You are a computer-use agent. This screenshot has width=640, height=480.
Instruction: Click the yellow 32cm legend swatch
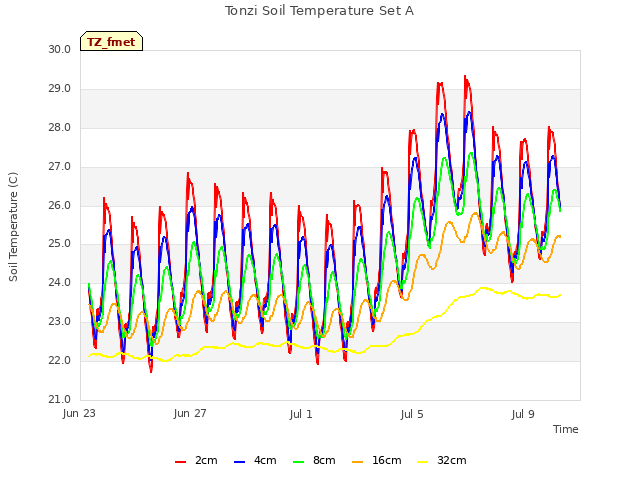[x=423, y=462]
